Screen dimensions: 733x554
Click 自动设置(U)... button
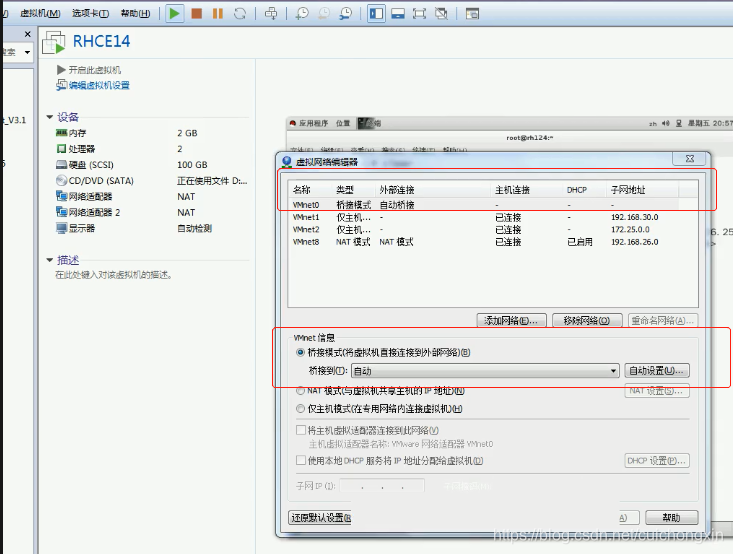pos(657,371)
